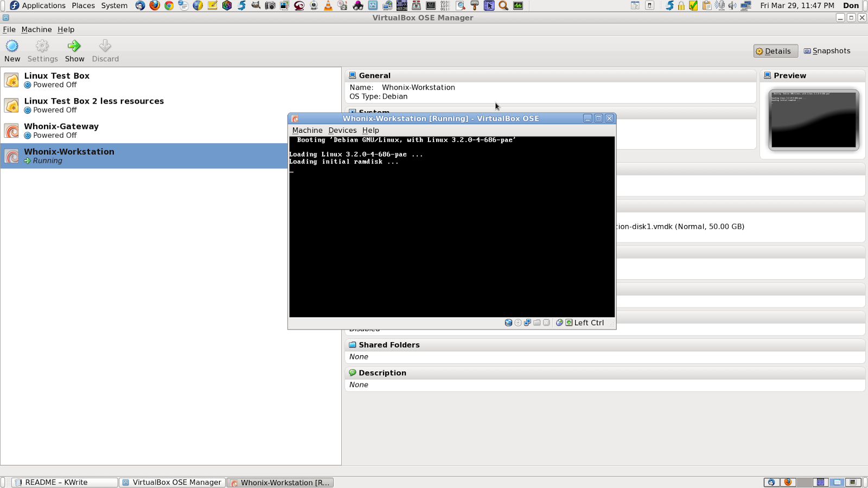868x488 pixels.
Task: Open Machine menu in Whonix-Workstation VM window
Action: pyautogui.click(x=307, y=130)
